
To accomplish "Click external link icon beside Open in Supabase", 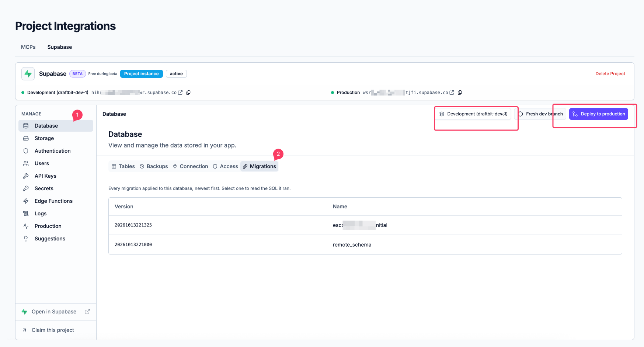I will [x=87, y=312].
